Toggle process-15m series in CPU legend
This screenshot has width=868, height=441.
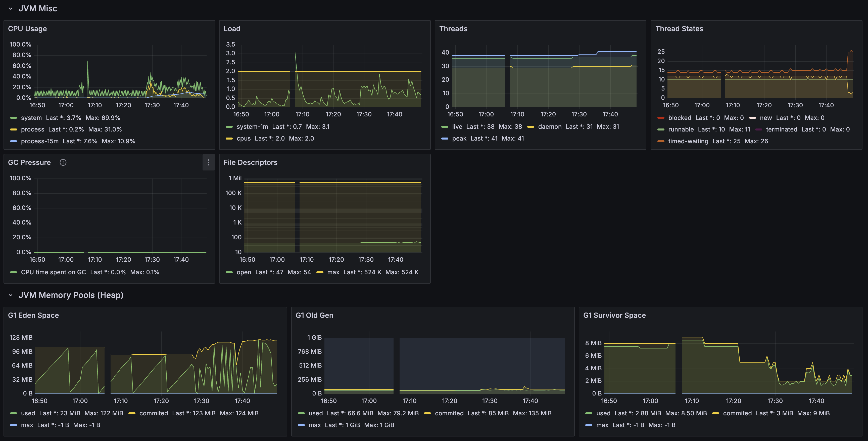(39, 141)
